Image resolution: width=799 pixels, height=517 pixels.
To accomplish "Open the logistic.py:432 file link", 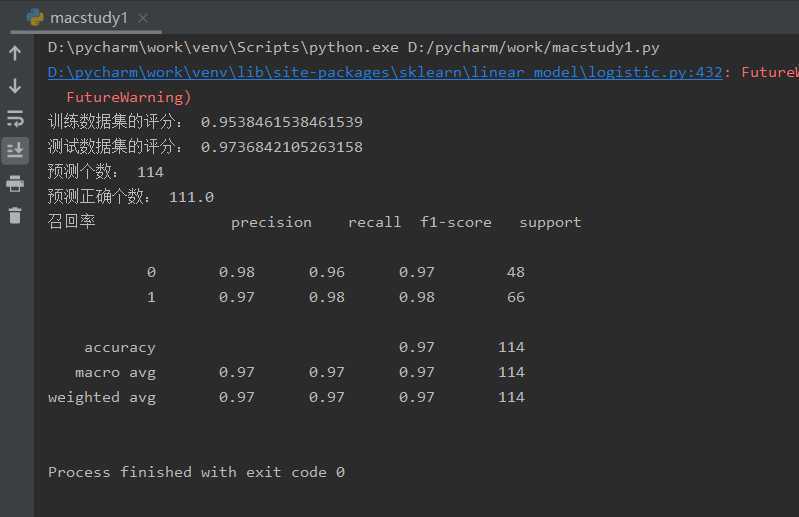I will pyautogui.click(x=385, y=72).
